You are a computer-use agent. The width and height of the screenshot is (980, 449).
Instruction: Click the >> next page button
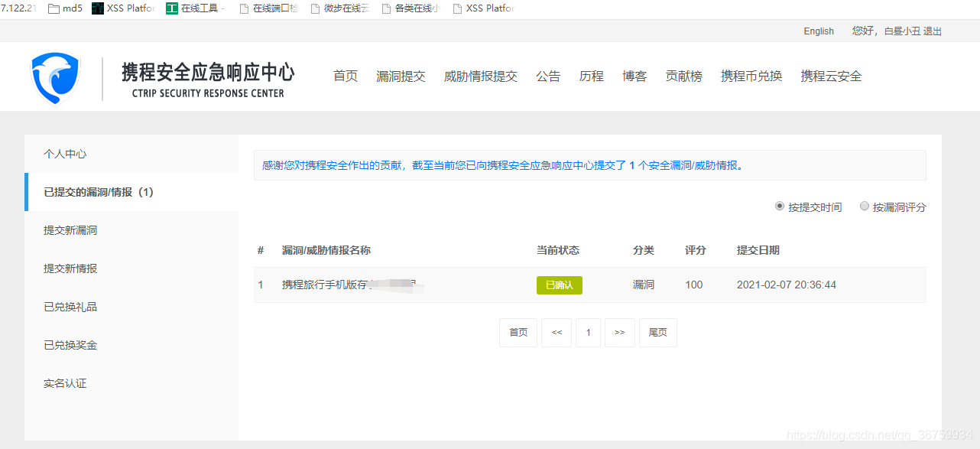pyautogui.click(x=620, y=333)
